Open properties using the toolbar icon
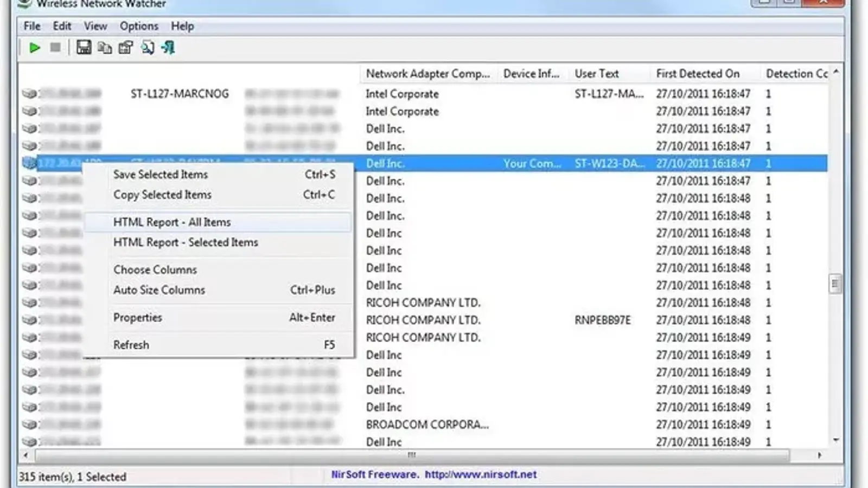The width and height of the screenshot is (868, 488). tap(126, 48)
